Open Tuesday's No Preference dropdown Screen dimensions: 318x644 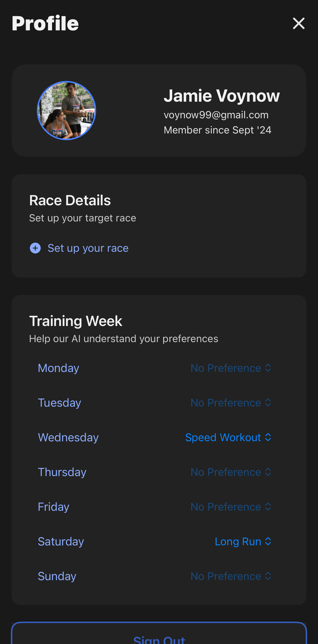231,403
